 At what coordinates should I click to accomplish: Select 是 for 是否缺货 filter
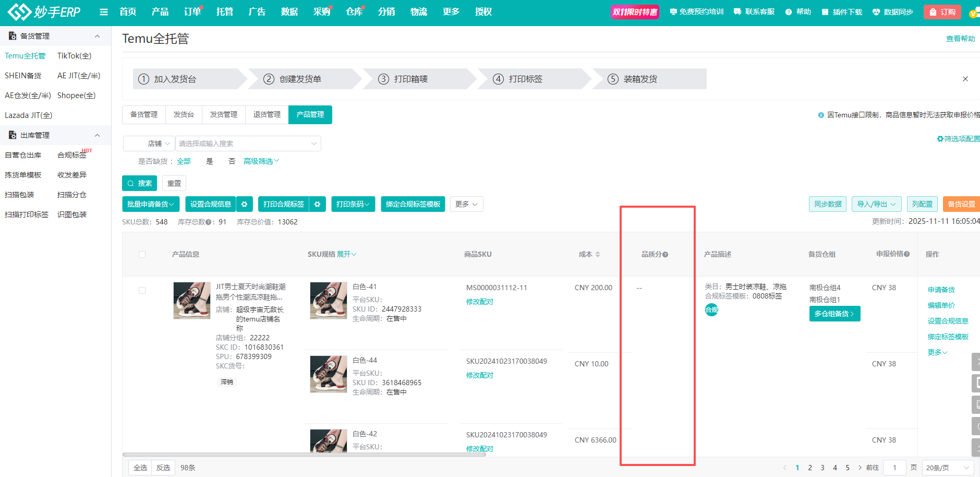(x=210, y=161)
